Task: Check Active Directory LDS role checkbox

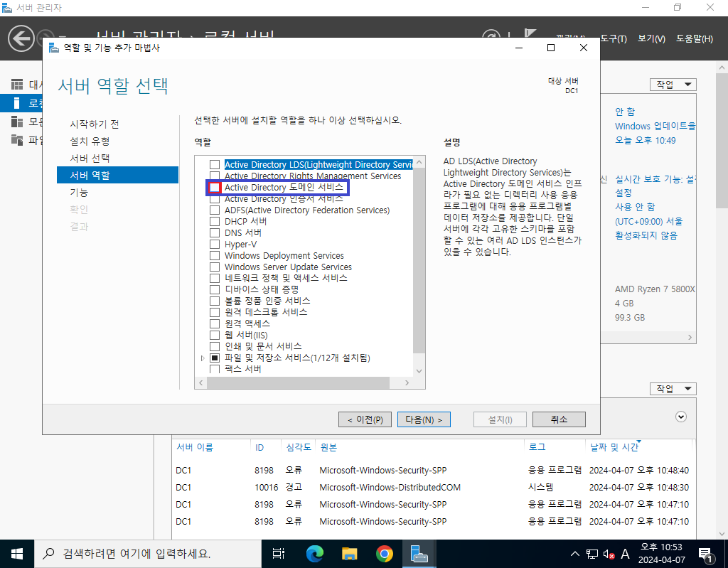Action: 215,165
